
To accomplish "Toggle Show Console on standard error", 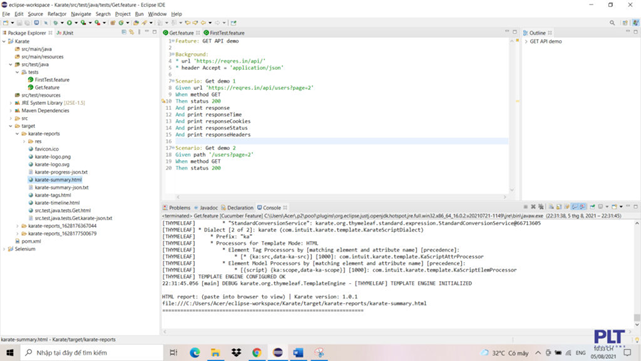I will click(x=583, y=207).
